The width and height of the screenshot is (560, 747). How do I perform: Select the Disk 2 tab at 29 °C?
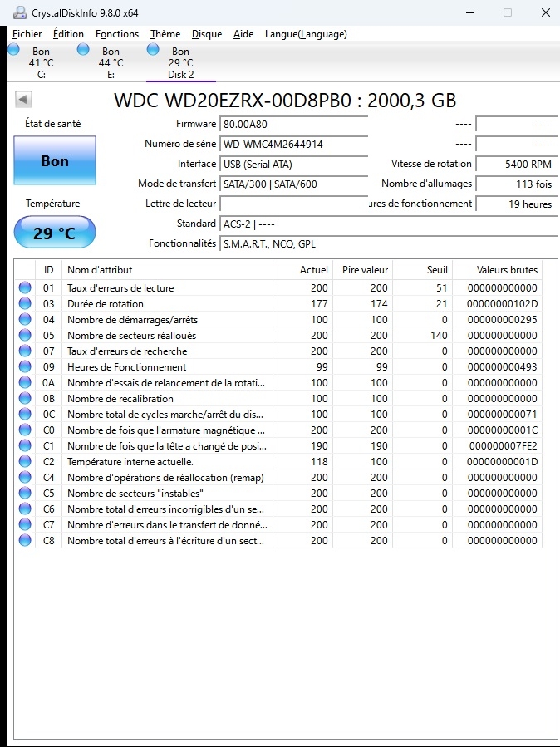click(180, 62)
